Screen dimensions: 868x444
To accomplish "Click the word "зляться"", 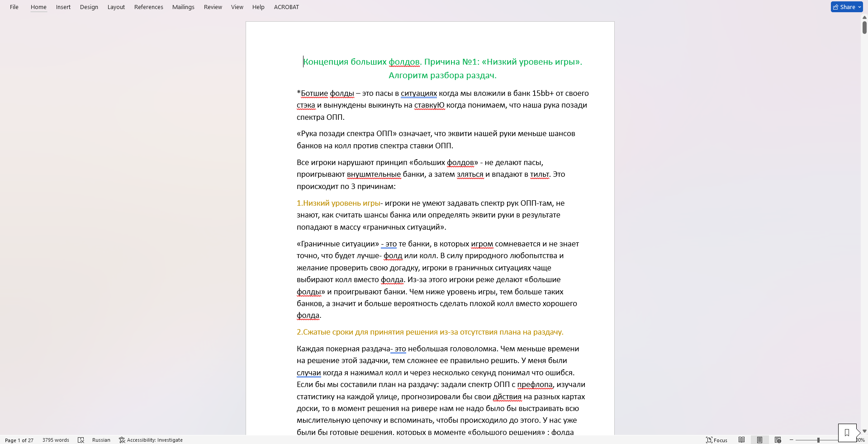I will pyautogui.click(x=470, y=175).
